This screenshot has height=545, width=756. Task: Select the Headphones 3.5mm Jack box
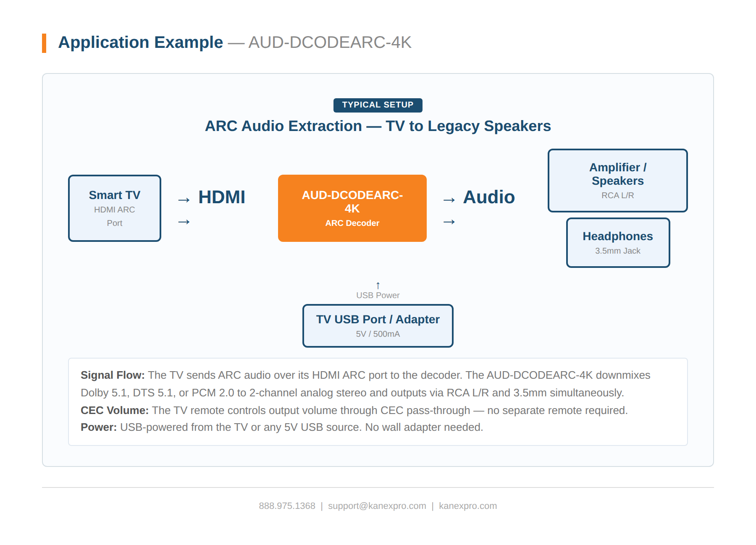(x=618, y=243)
